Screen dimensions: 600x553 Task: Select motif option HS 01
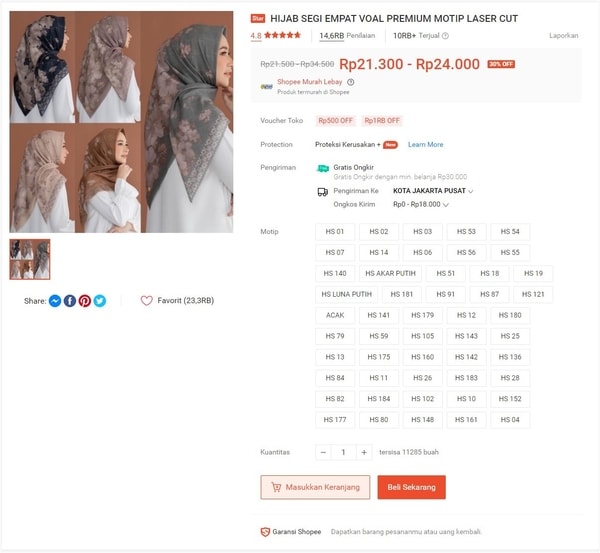[x=335, y=232]
